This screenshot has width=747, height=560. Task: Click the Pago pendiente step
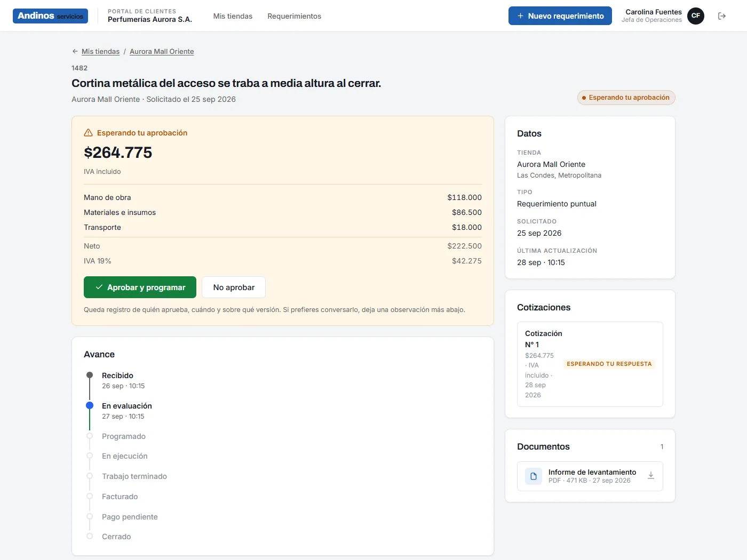(130, 517)
